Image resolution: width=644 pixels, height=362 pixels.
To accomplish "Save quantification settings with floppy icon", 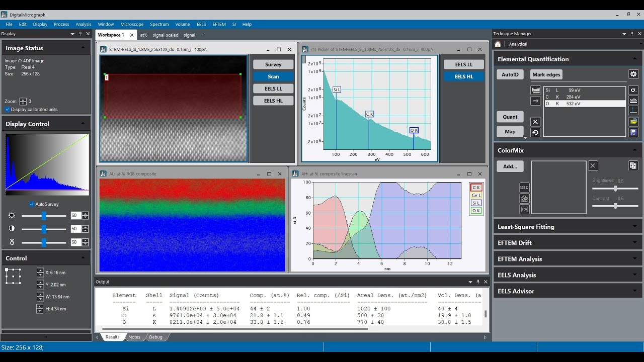I will pos(633,132).
